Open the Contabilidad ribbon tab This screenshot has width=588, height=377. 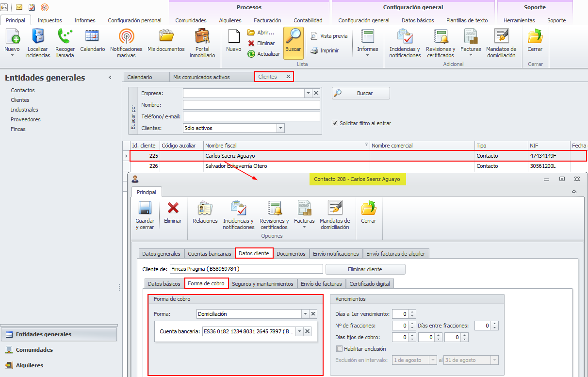coord(308,20)
